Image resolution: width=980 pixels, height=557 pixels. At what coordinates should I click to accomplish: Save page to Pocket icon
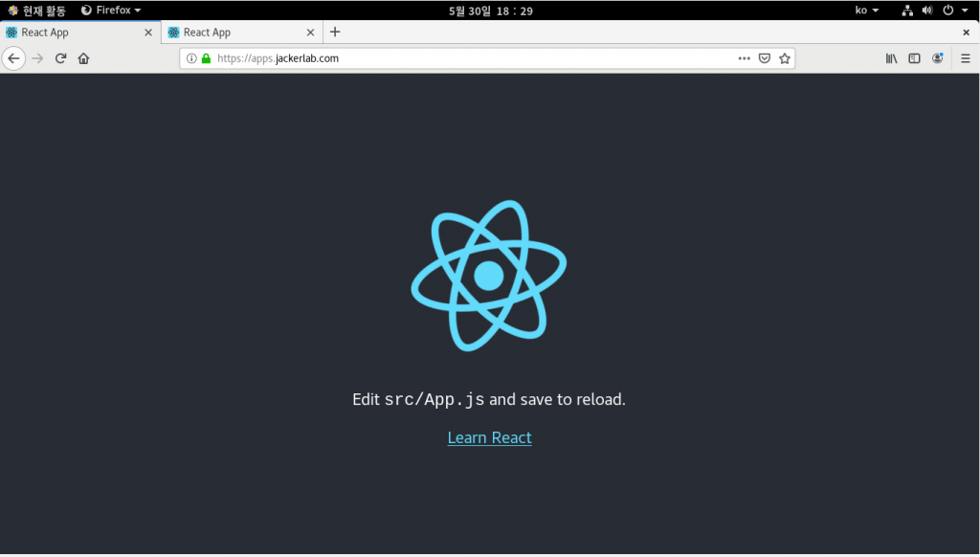tap(765, 58)
